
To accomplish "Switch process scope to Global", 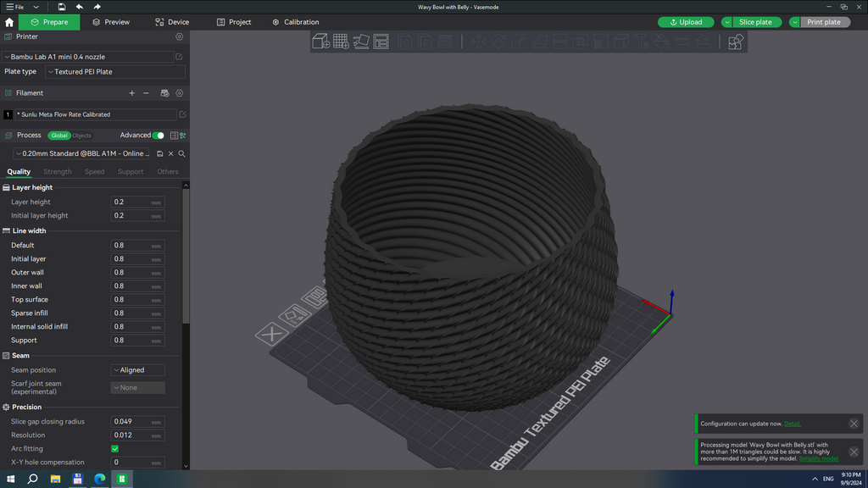I will coord(58,136).
